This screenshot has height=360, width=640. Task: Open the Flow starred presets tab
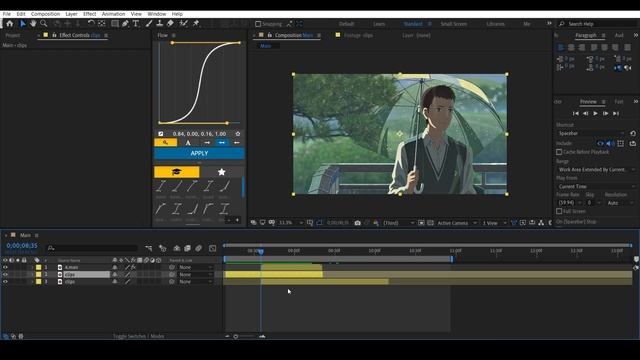tap(222, 172)
